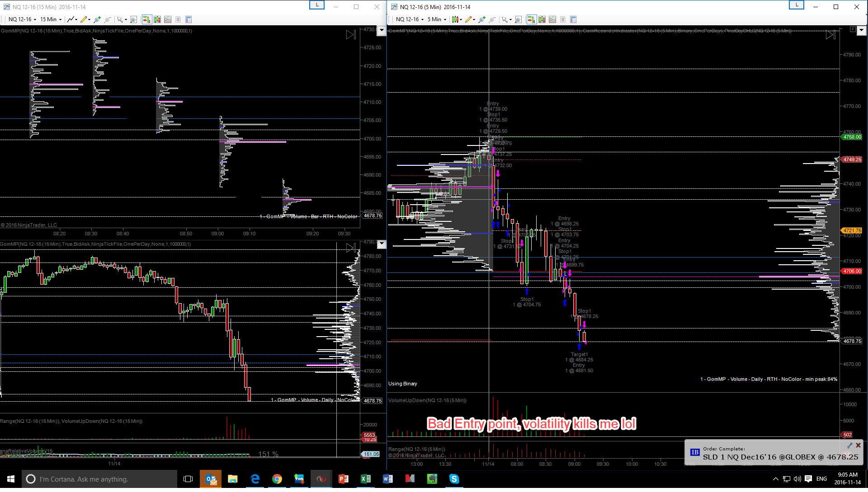This screenshot has width=868, height=492.
Task: Open Data Series candlestick icon in 5 Min window
Action: tap(542, 19)
